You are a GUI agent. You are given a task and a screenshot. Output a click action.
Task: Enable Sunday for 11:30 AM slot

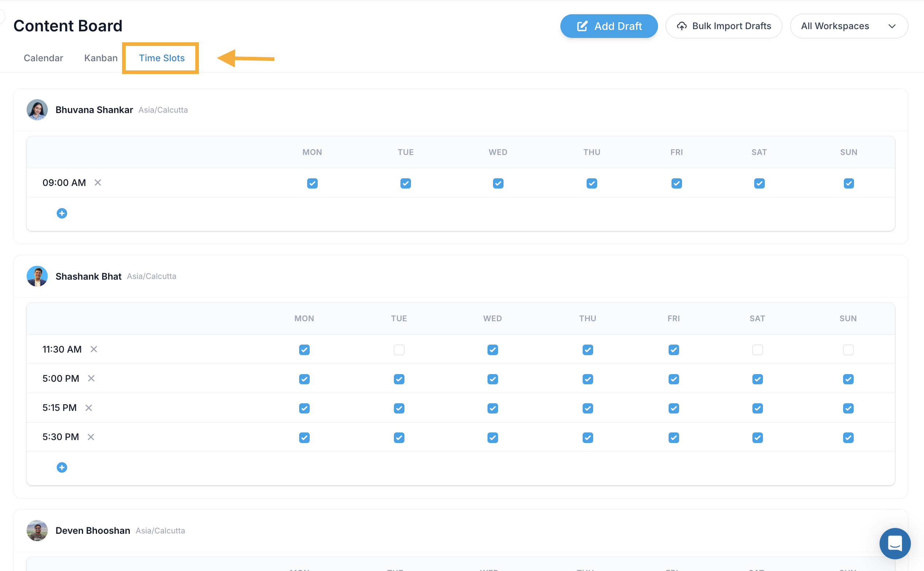849,350
